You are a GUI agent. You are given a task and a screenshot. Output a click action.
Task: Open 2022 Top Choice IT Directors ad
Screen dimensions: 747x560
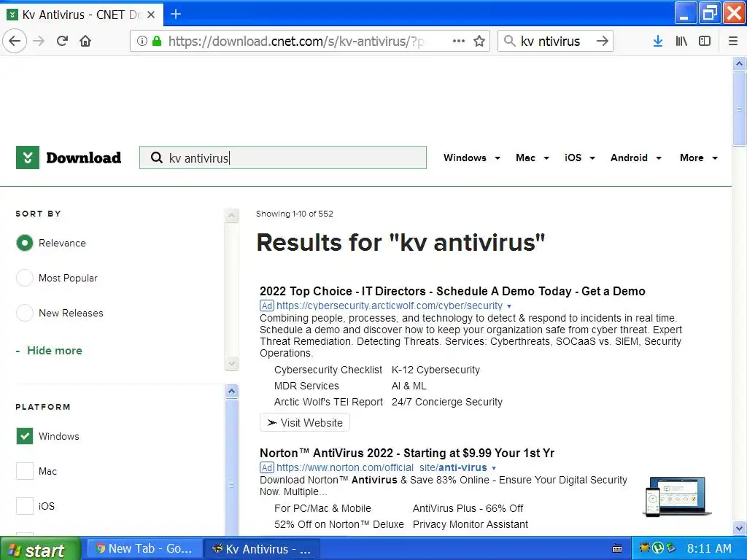(x=452, y=291)
